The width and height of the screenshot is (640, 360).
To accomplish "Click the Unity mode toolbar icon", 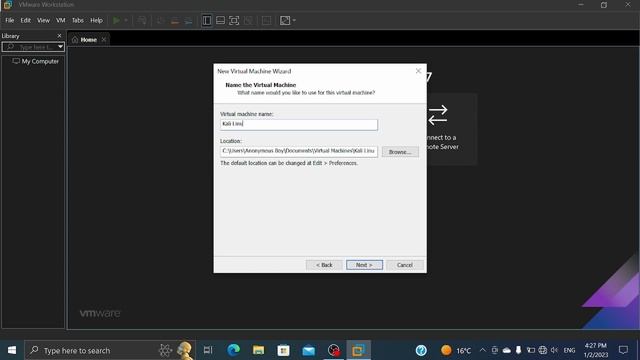I will pyautogui.click(x=248, y=20).
